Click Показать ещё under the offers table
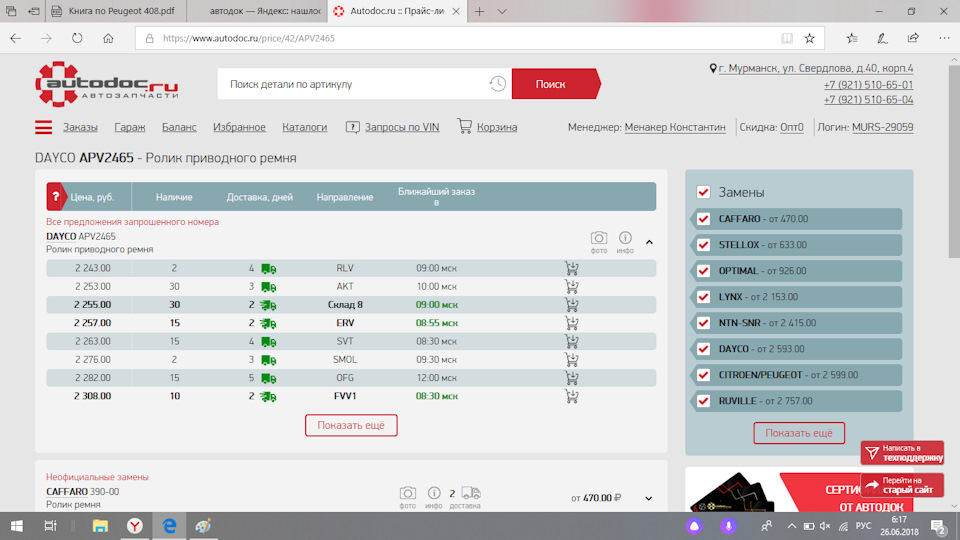The width and height of the screenshot is (960, 540). (x=351, y=425)
